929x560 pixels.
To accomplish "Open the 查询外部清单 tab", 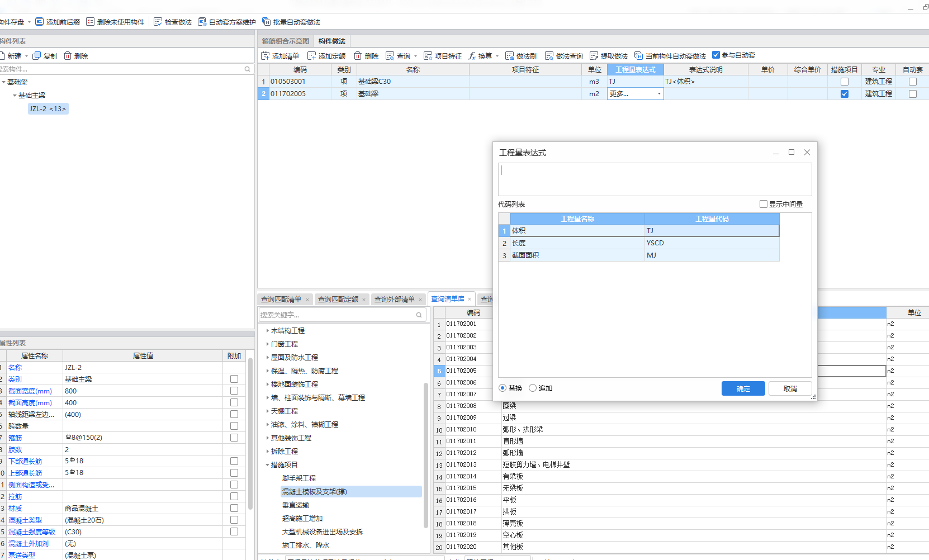I will pos(395,300).
